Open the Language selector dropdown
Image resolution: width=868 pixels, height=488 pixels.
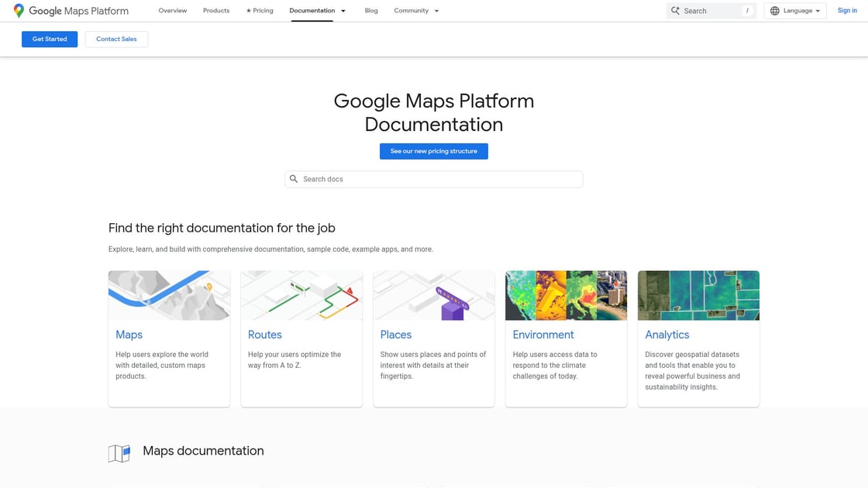pos(795,11)
